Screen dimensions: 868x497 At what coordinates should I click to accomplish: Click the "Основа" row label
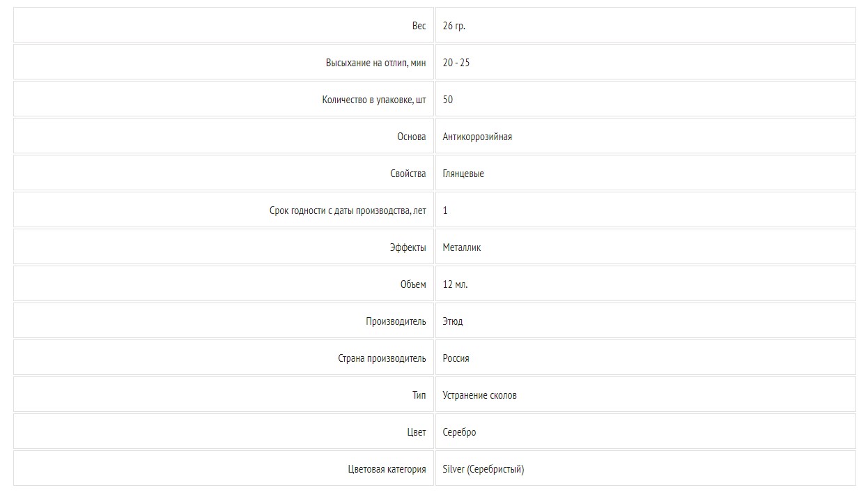[411, 137]
